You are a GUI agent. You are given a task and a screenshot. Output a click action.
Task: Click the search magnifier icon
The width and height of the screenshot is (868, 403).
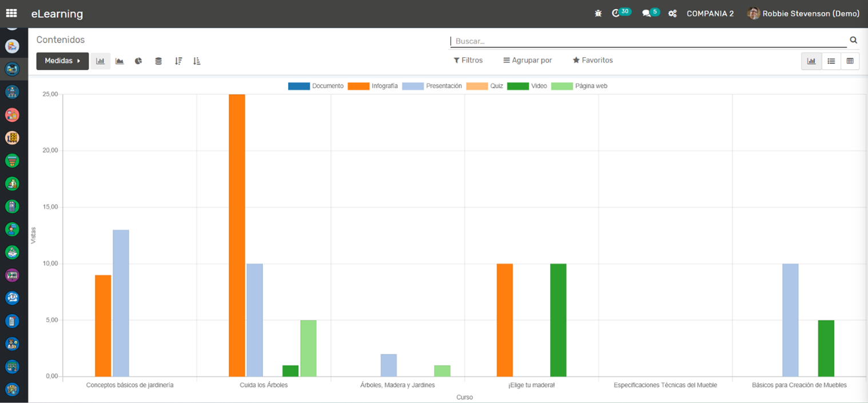853,40
